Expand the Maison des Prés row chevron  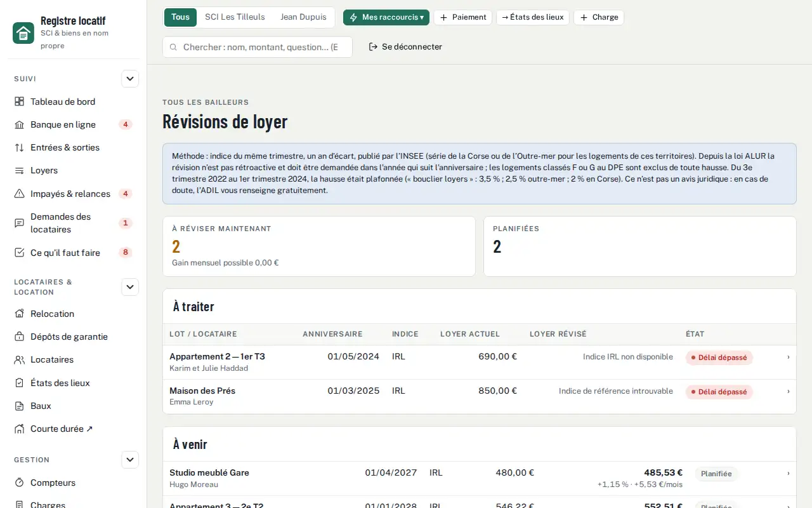789,391
